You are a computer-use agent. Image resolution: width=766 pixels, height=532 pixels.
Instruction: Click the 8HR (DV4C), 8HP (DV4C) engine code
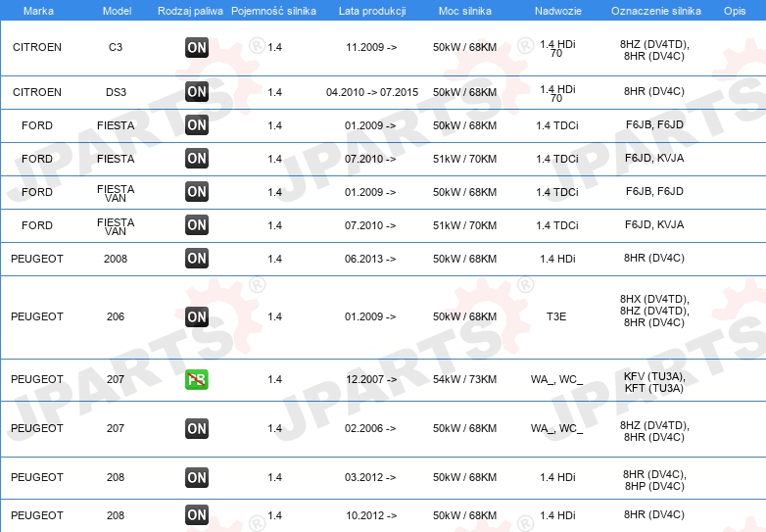click(654, 480)
